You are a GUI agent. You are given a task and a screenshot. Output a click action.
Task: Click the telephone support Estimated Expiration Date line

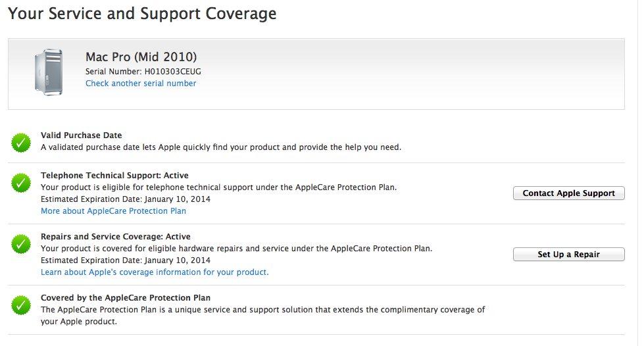tap(126, 199)
